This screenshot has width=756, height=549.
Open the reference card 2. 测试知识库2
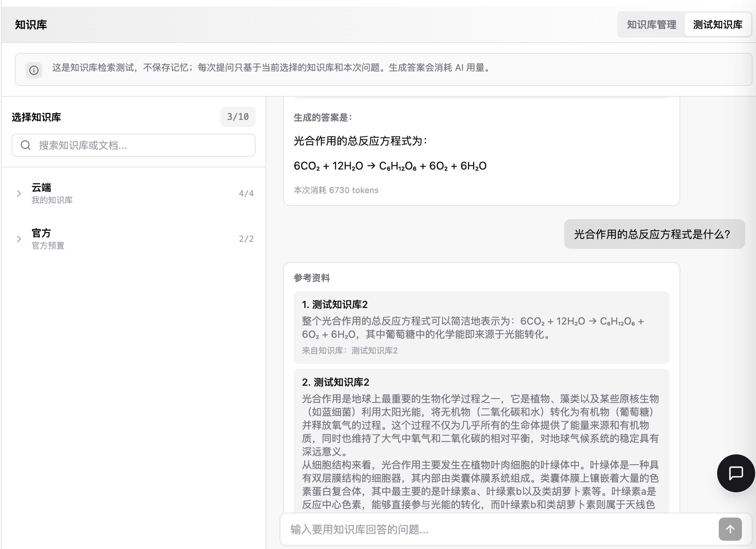[481, 441]
